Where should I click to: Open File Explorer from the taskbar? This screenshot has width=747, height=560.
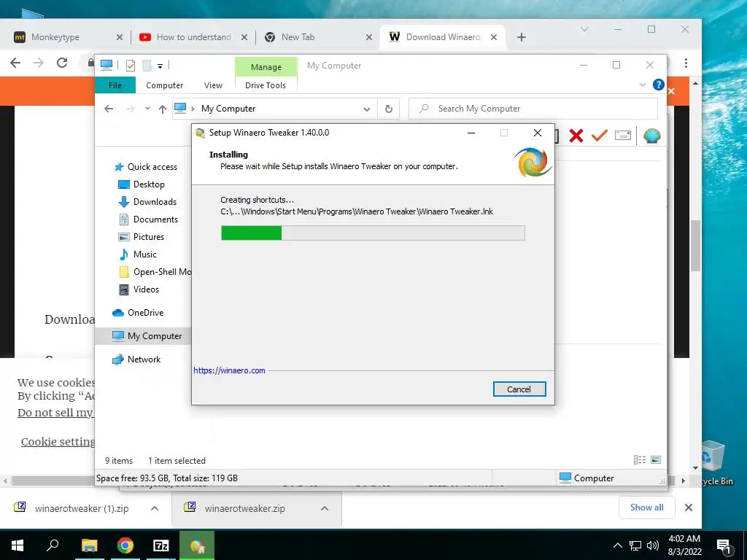[x=89, y=545]
